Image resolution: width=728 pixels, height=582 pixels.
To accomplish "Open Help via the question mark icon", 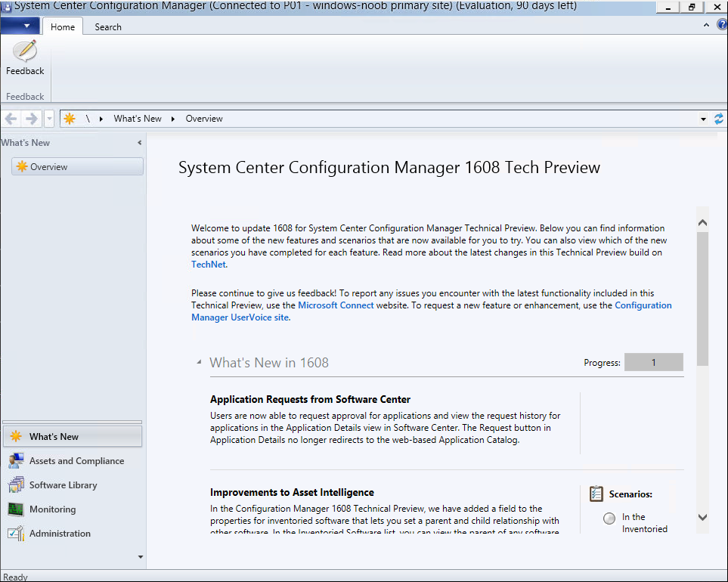I will click(x=723, y=25).
